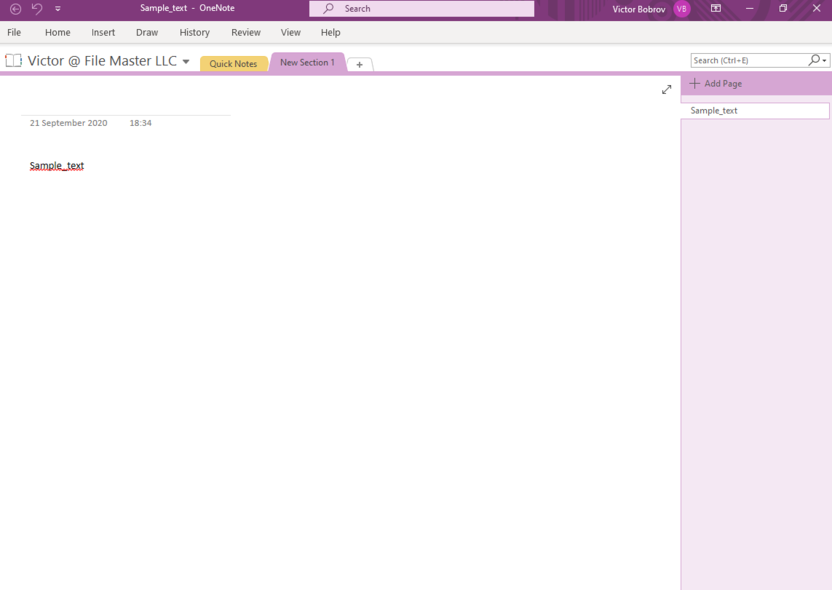Add a new section with the plus tab
This screenshot has height=590, width=832.
(x=360, y=64)
